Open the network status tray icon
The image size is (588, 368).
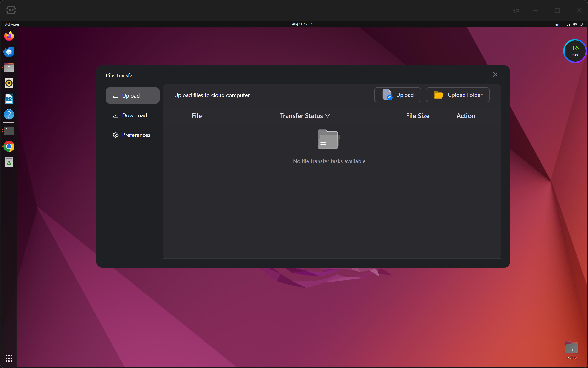click(x=568, y=24)
